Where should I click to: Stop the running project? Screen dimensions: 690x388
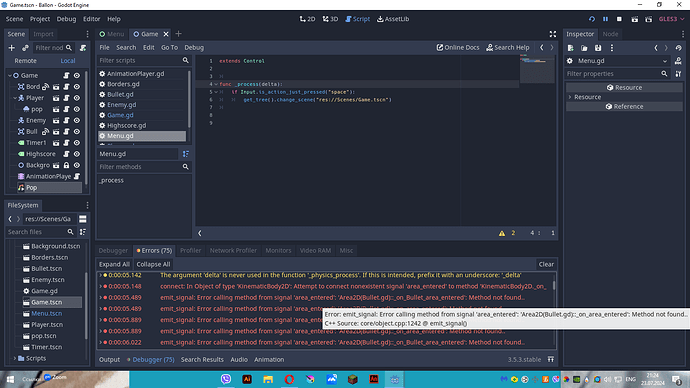point(619,19)
